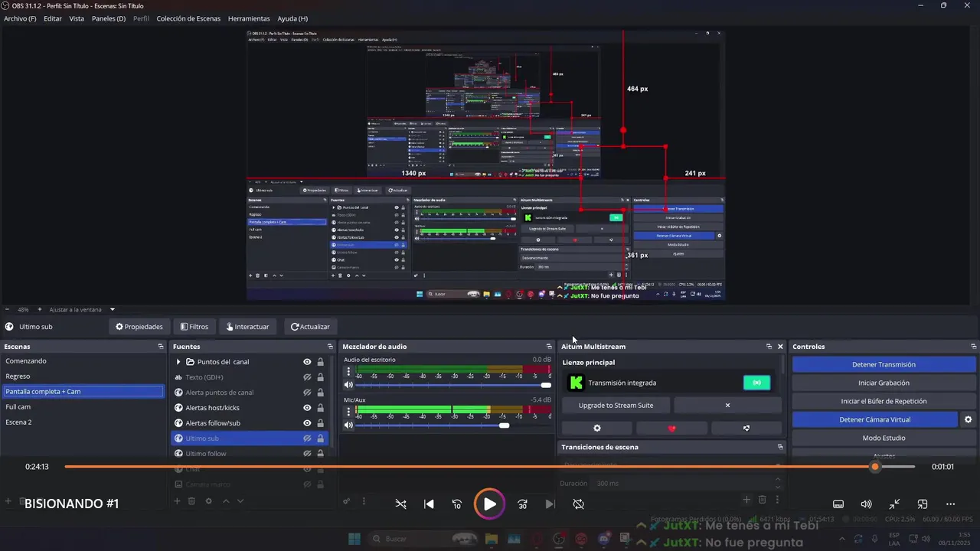Click the Mic/Aux volume slider handle
Image resolution: width=980 pixels, height=551 pixels.
(x=504, y=425)
